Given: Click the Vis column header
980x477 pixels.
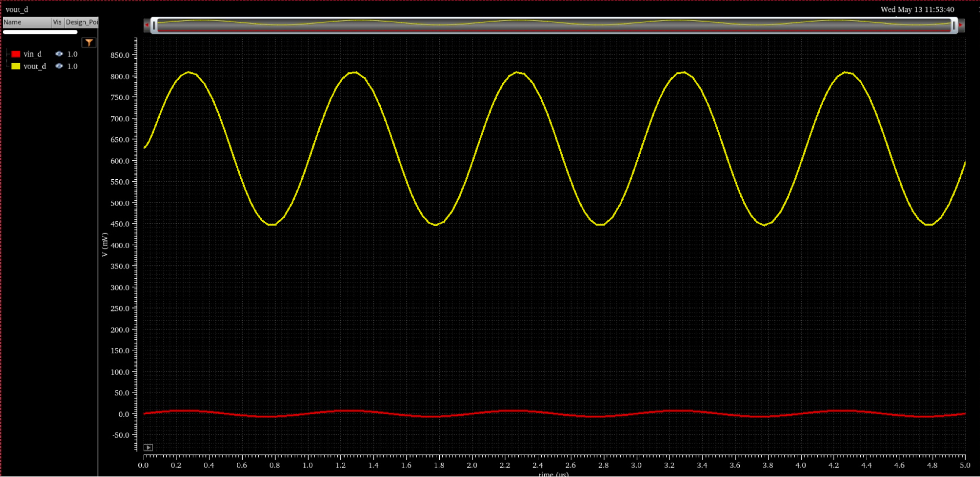Looking at the screenshot, I should click(x=58, y=22).
